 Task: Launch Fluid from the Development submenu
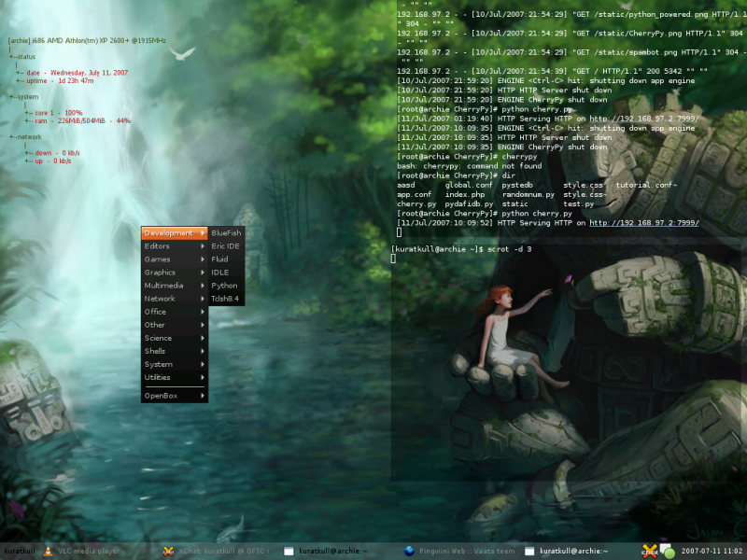tap(226, 259)
